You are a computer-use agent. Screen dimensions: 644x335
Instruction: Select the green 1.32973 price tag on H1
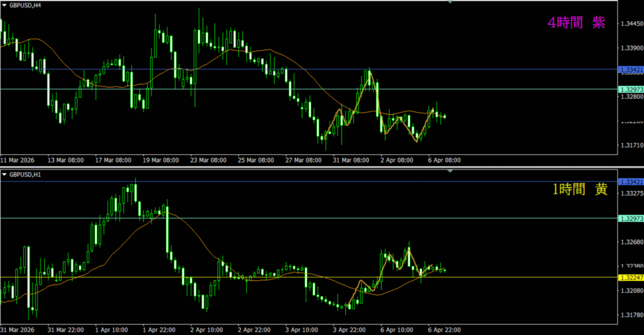[x=631, y=218]
